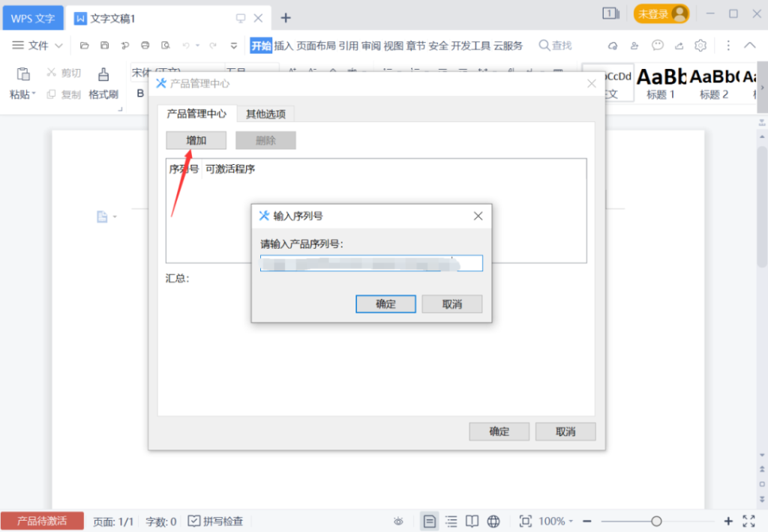Open the search (查找) tool
Image resolution: width=768 pixels, height=532 pixels.
click(x=555, y=46)
